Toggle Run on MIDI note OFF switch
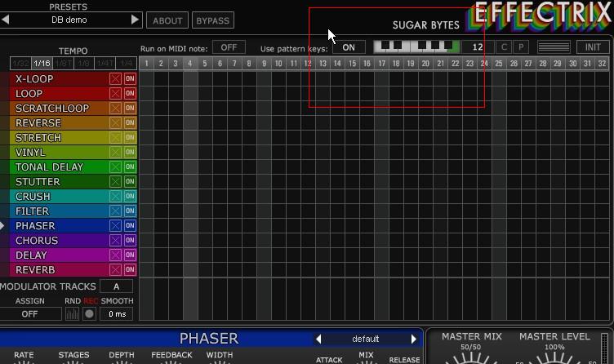Image resolution: width=614 pixels, height=364 pixels. tap(229, 47)
